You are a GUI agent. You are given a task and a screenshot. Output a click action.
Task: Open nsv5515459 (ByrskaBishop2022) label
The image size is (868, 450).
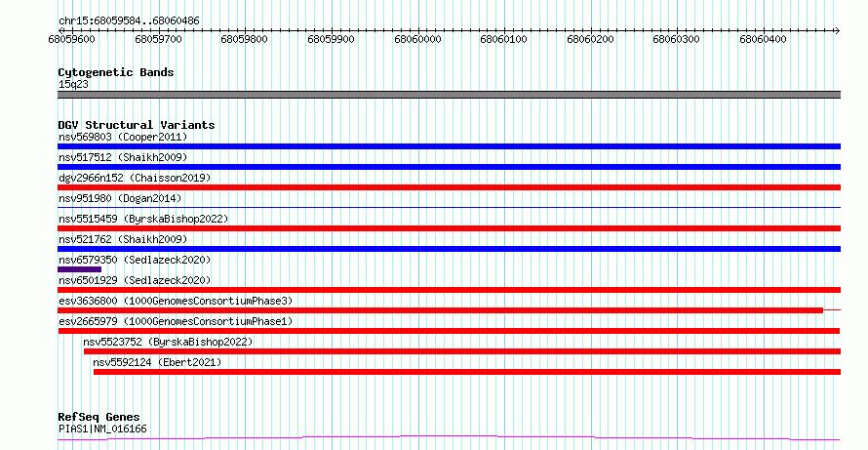coord(143,219)
